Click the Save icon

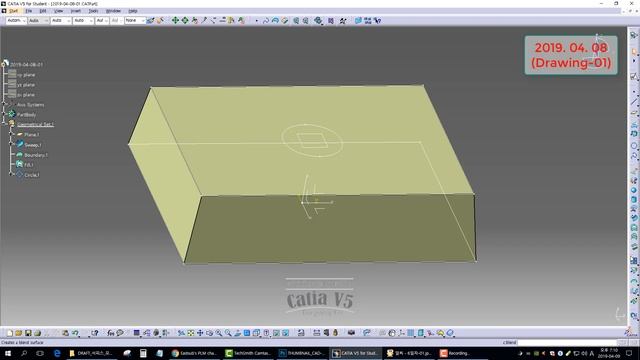tap(28, 333)
